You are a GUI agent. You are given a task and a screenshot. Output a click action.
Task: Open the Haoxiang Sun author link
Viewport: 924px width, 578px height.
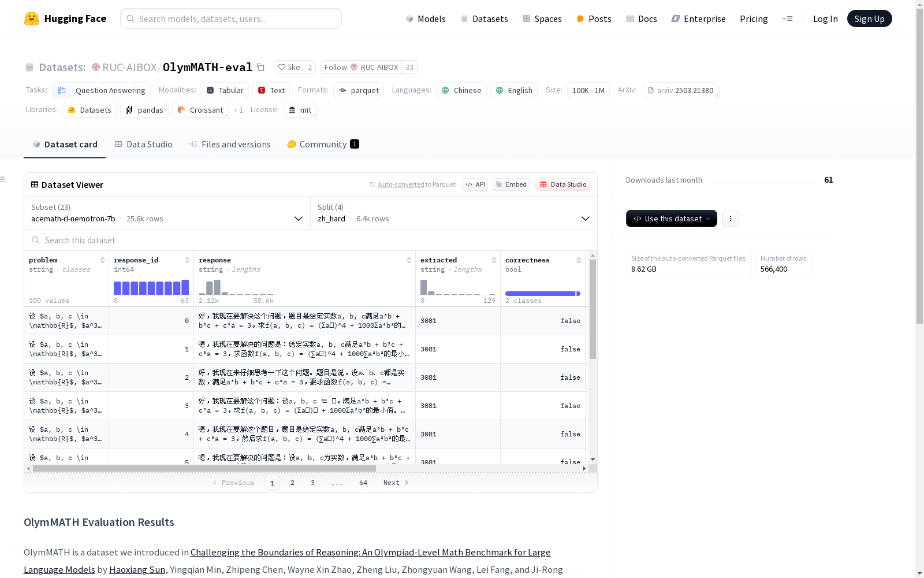tap(137, 569)
